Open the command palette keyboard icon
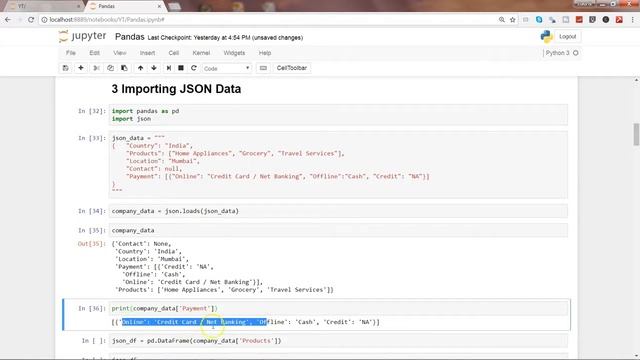This screenshot has height=360, width=640. [263, 68]
